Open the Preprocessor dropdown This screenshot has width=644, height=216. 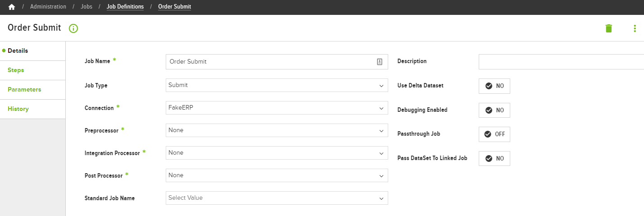277,130
